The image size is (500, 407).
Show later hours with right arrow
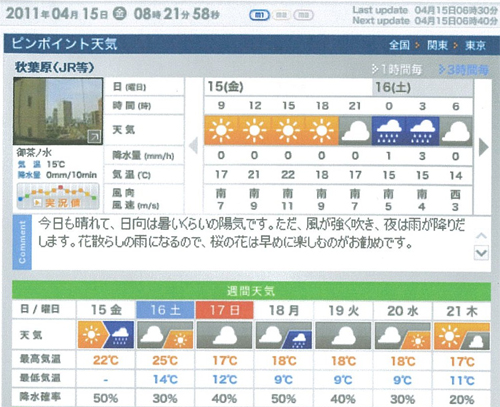[483, 147]
